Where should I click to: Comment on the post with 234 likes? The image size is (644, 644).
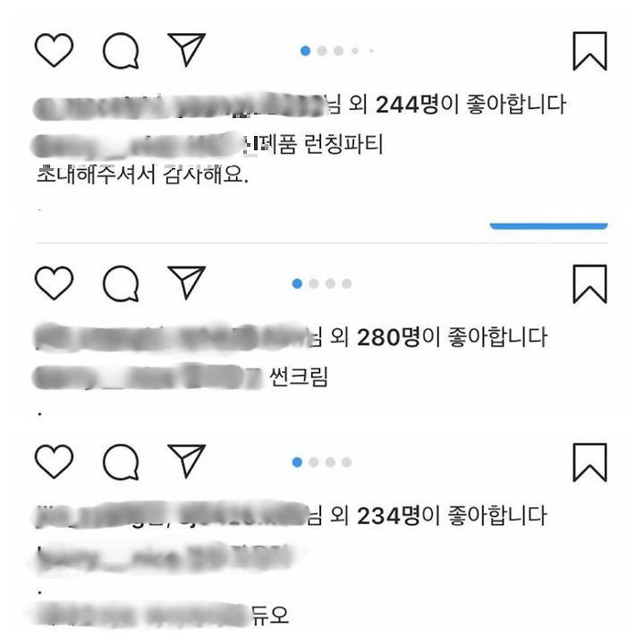pos(121,462)
